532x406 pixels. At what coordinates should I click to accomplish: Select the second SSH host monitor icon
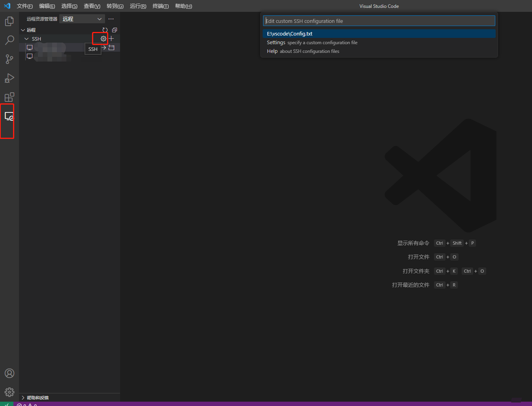coord(30,56)
